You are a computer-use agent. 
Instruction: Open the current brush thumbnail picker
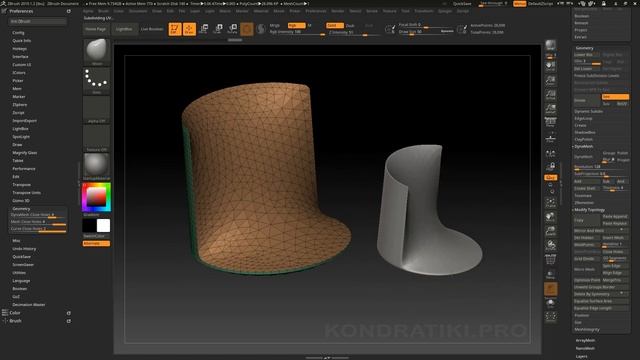tap(97, 52)
